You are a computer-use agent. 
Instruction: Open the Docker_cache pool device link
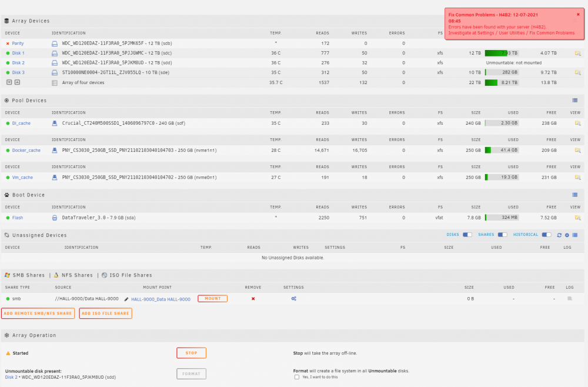point(26,151)
